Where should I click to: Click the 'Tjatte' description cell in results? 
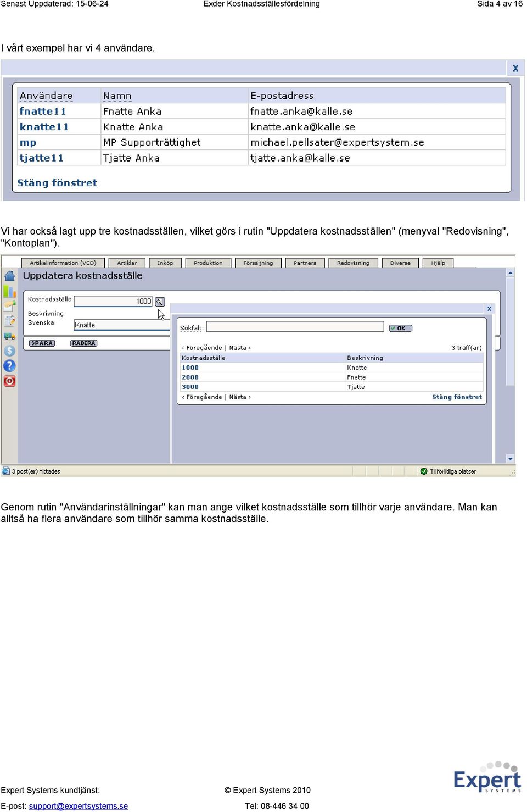point(356,387)
